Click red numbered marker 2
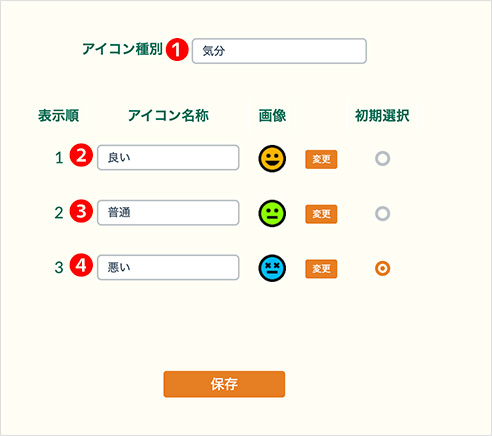This screenshot has height=436, width=492. (x=81, y=155)
